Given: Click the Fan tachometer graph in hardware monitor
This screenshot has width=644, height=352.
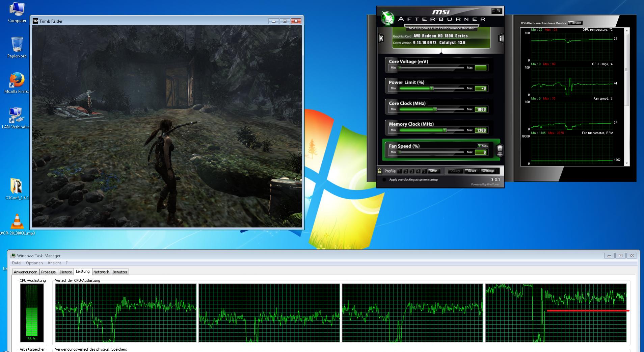Looking at the screenshot, I should pyautogui.click(x=572, y=150).
